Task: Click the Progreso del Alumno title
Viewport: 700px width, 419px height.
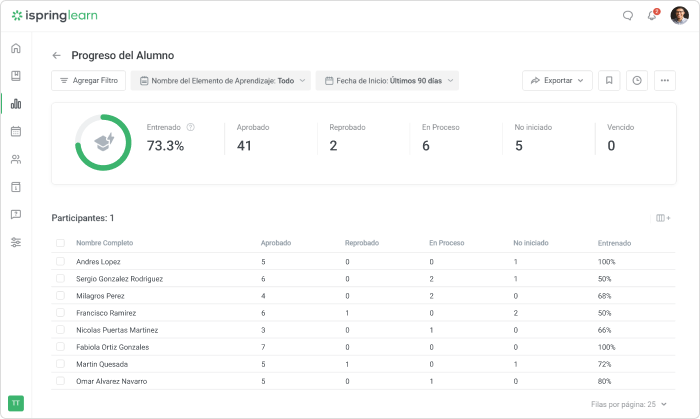Action: [123, 55]
